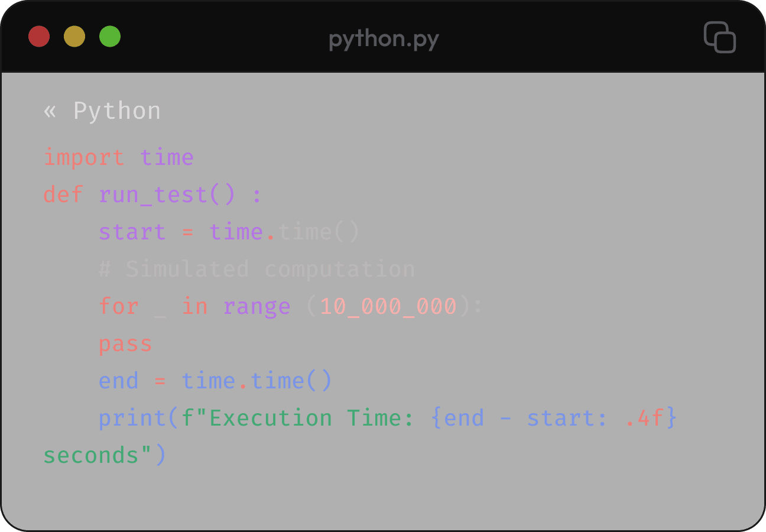Click the range function call
766x532 pixels.
(x=257, y=306)
